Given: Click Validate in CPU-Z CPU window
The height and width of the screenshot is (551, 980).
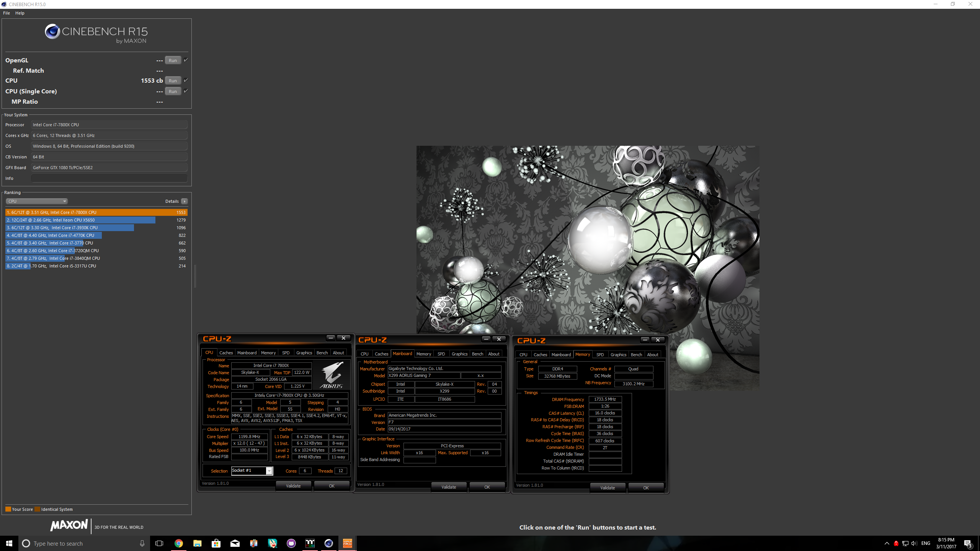Looking at the screenshot, I should pyautogui.click(x=293, y=486).
